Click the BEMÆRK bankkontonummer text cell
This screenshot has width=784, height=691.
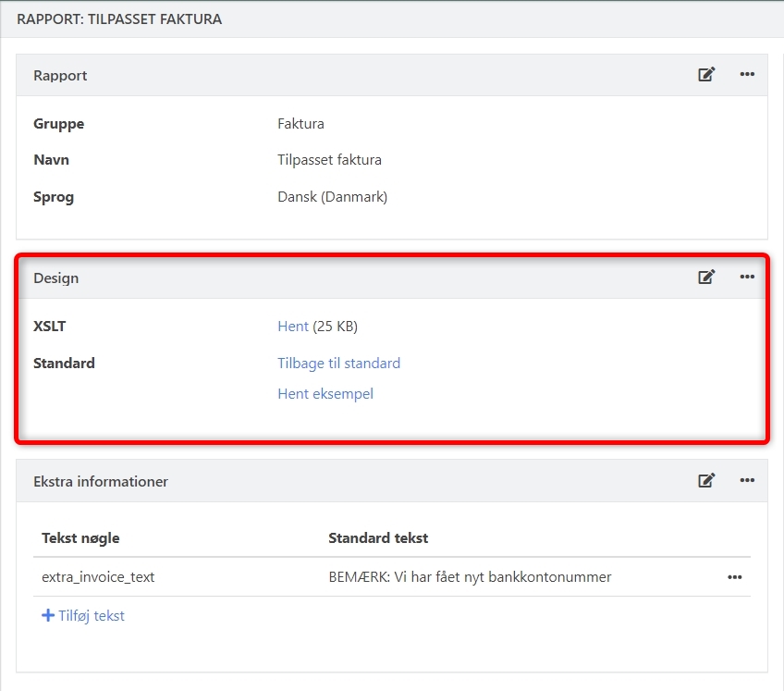pos(470,577)
